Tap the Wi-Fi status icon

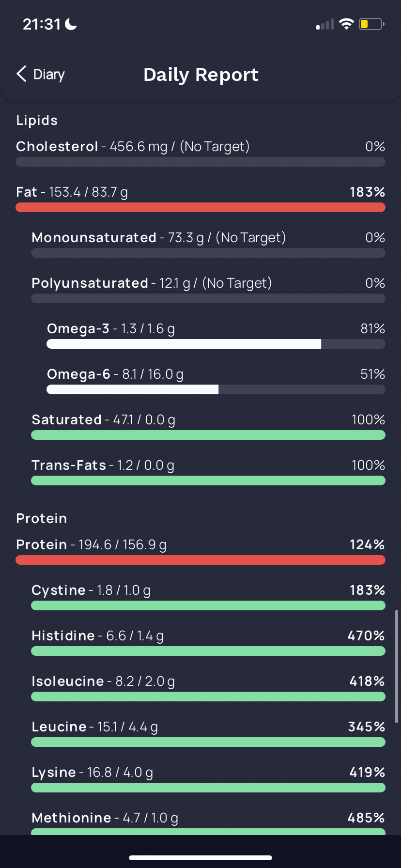pos(346,24)
